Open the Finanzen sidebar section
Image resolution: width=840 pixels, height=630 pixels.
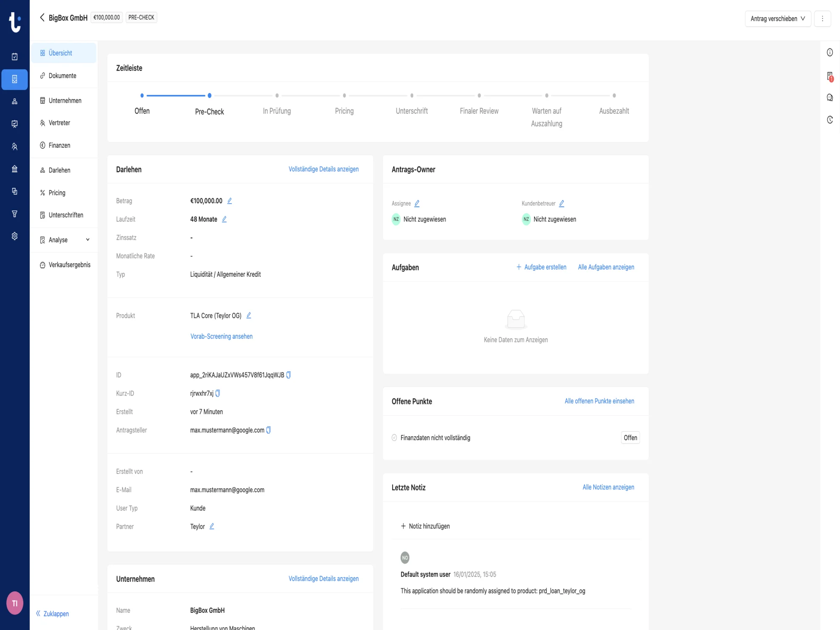coord(59,145)
